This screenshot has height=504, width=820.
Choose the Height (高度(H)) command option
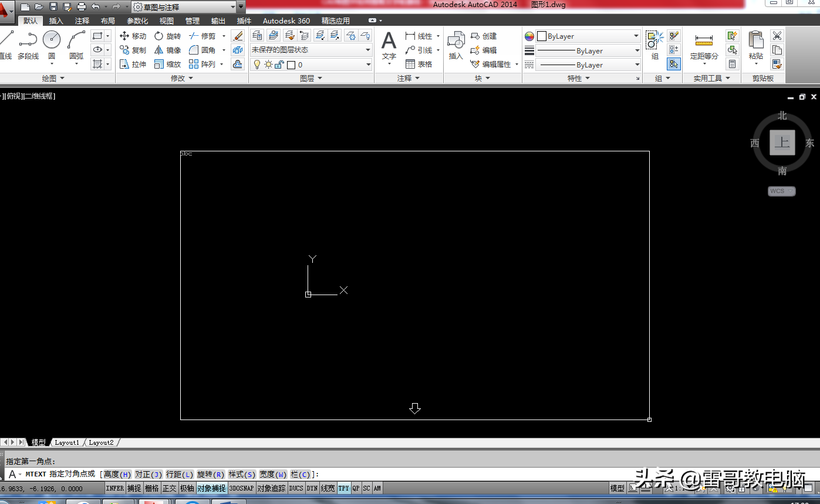[x=117, y=474]
